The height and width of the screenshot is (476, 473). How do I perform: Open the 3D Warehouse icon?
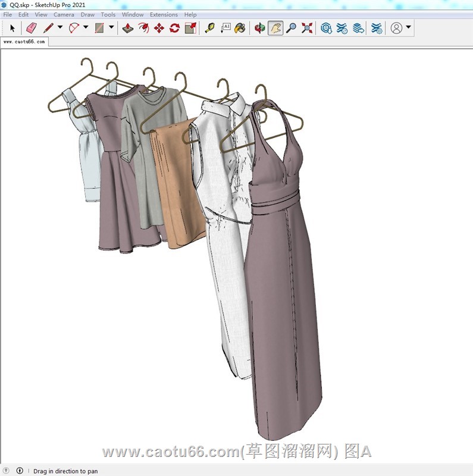click(326, 28)
